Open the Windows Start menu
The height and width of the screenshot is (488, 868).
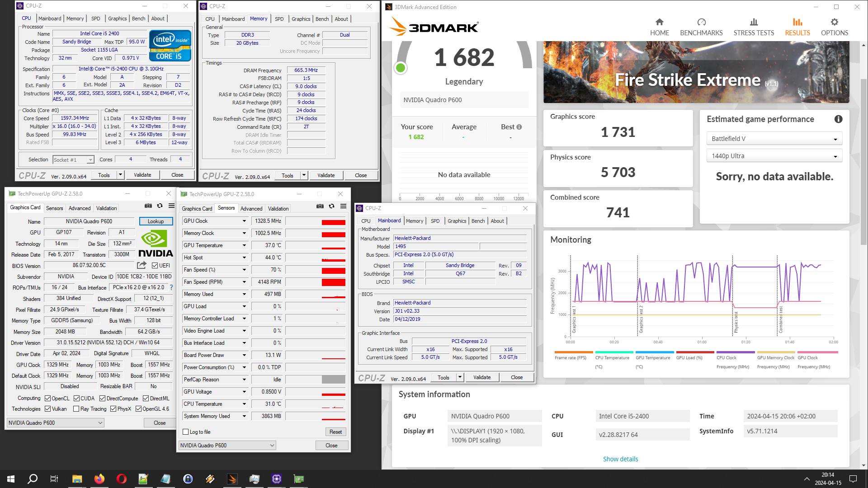[11, 479]
